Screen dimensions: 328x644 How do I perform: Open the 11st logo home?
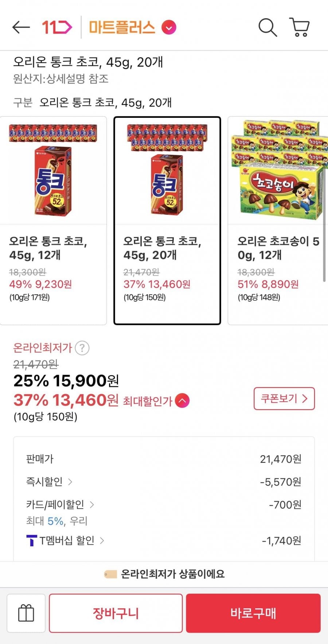pyautogui.click(x=57, y=27)
